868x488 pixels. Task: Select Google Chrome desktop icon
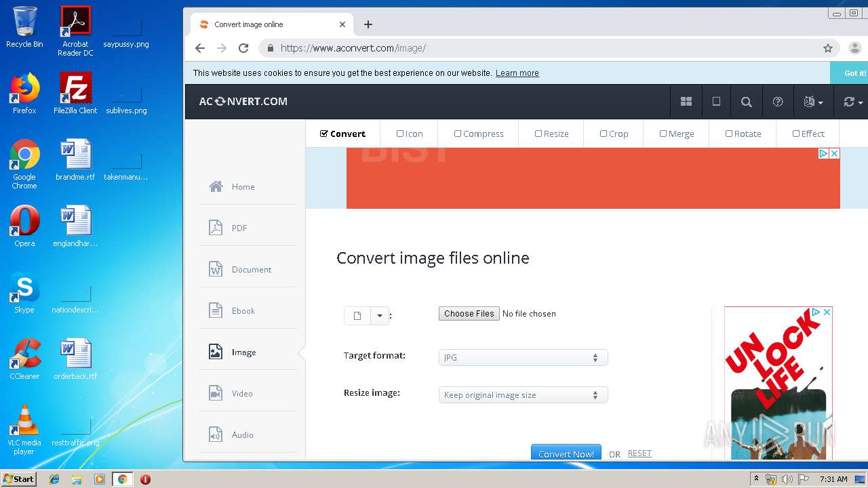point(24,164)
